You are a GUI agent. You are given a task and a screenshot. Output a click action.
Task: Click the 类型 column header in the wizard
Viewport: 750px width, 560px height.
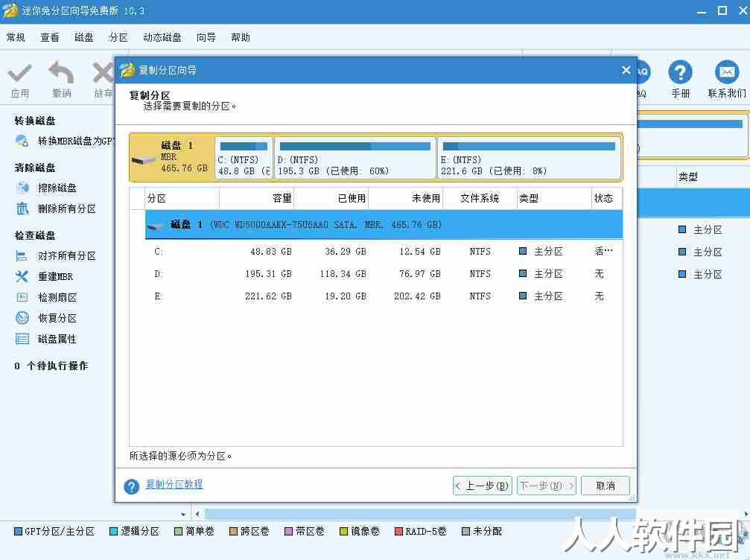pyautogui.click(x=554, y=199)
